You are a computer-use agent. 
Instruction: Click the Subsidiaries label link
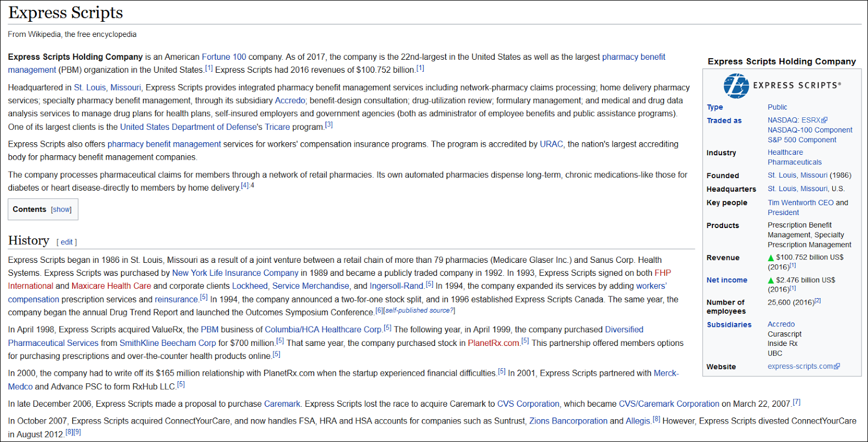pos(729,325)
